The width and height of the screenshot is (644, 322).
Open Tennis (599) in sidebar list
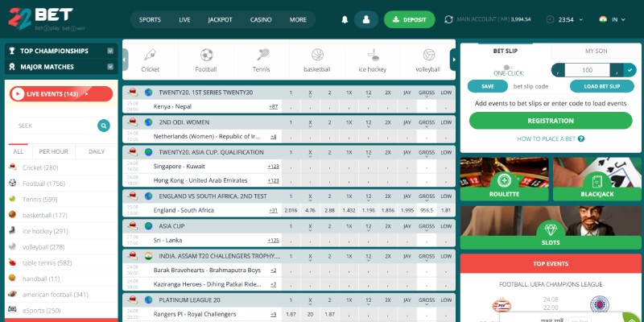click(61, 199)
